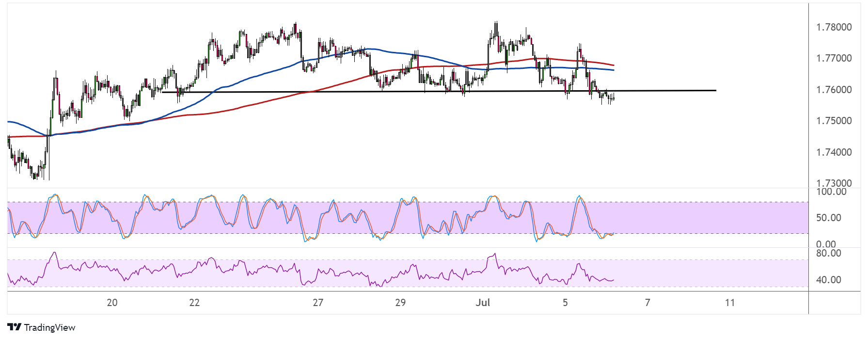Open the TradingView text link
The width and height of the screenshot is (868, 340).
coord(49,327)
